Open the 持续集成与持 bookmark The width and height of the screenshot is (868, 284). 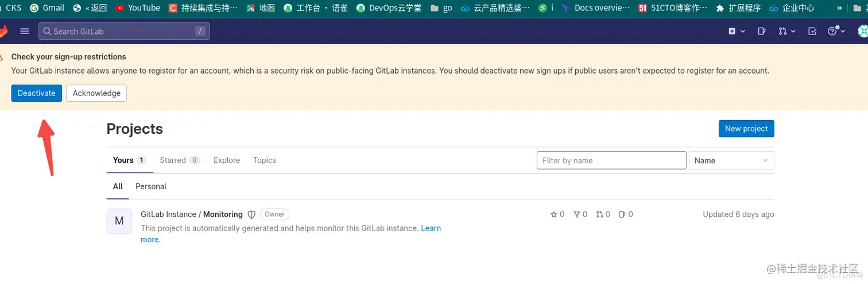point(203,8)
